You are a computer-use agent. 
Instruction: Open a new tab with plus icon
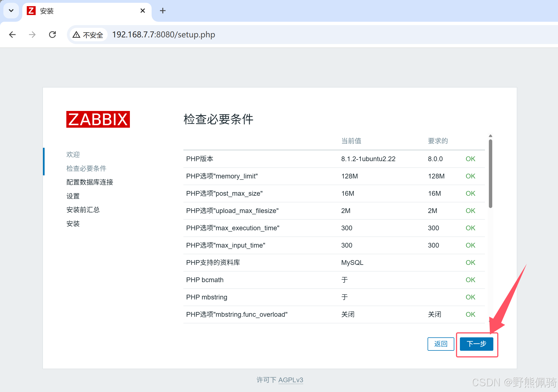(x=163, y=11)
